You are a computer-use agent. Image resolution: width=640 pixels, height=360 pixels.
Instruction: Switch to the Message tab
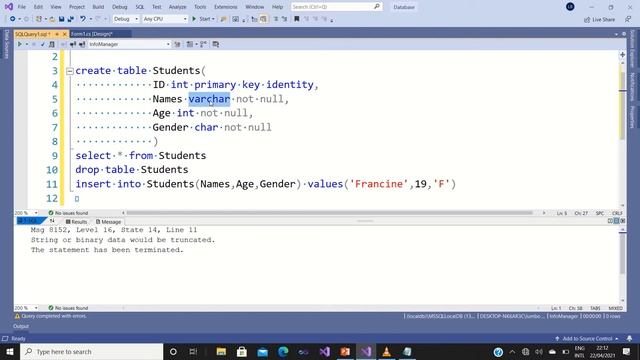point(108,222)
